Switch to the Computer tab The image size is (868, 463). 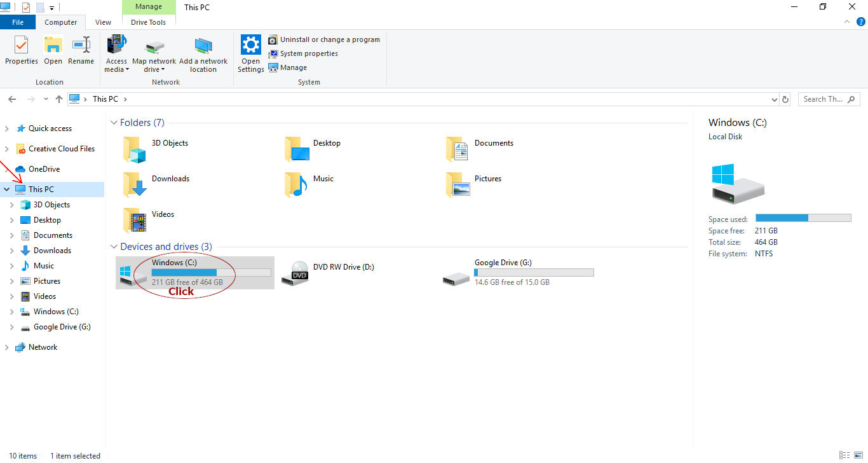click(x=61, y=22)
